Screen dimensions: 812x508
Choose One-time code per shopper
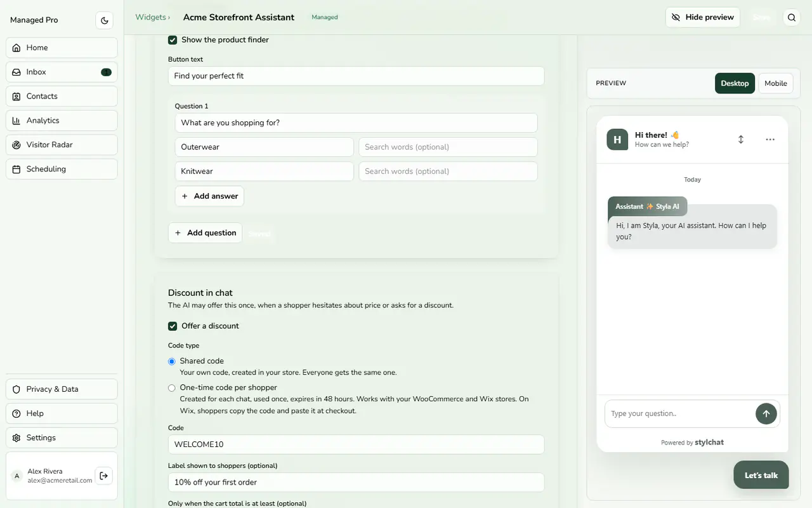[x=172, y=388]
